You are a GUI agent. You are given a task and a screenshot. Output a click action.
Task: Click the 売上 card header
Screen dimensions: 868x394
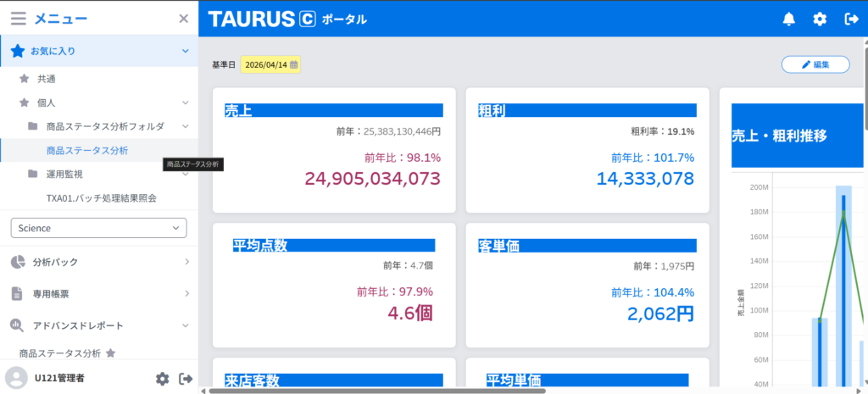[334, 110]
